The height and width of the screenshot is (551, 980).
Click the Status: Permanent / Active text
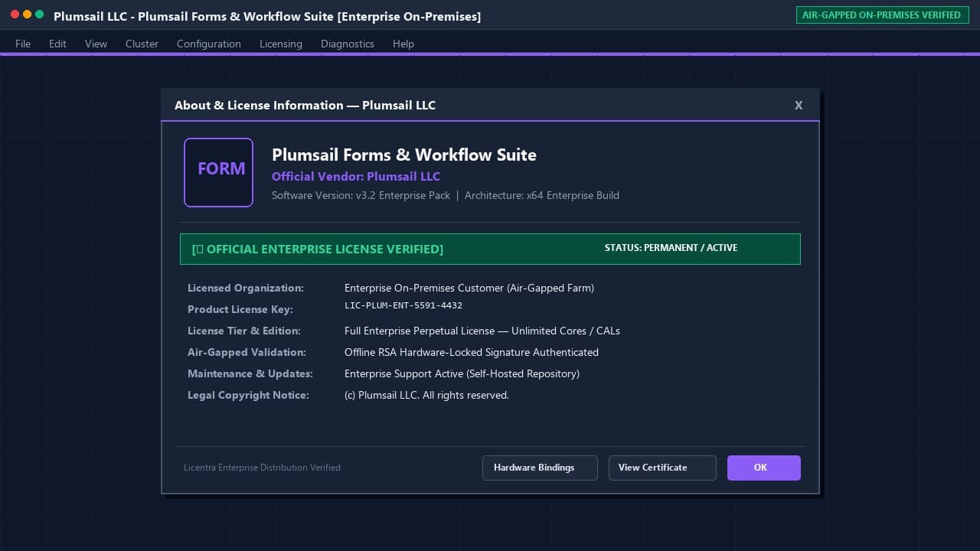[671, 248]
